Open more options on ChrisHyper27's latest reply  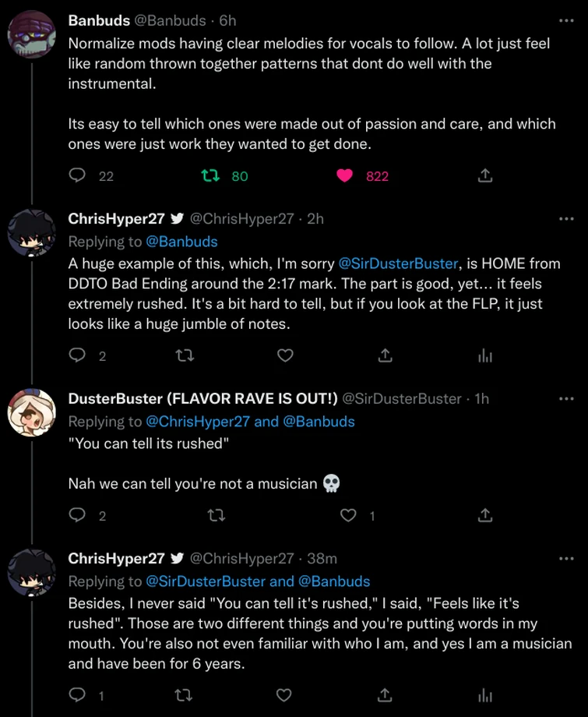point(567,558)
